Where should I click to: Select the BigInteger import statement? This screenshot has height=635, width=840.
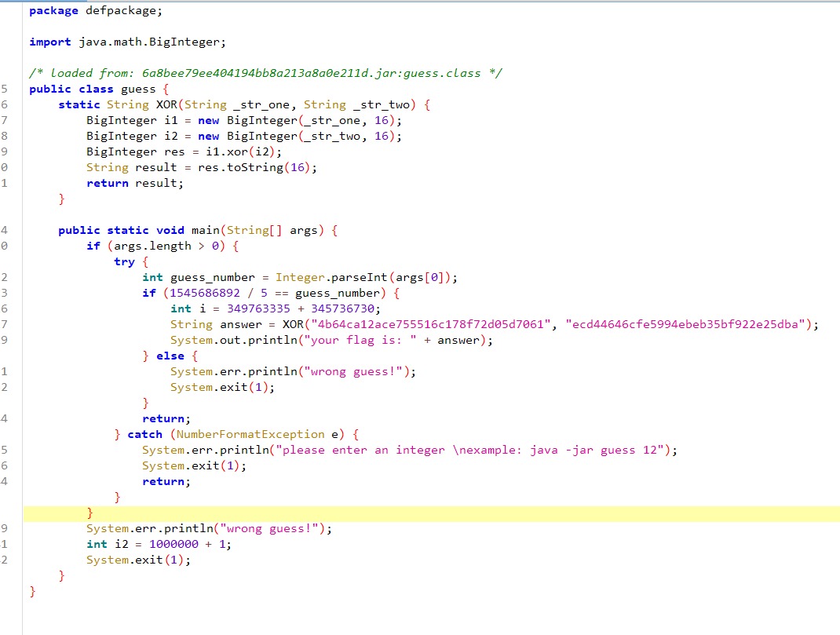[x=126, y=42]
